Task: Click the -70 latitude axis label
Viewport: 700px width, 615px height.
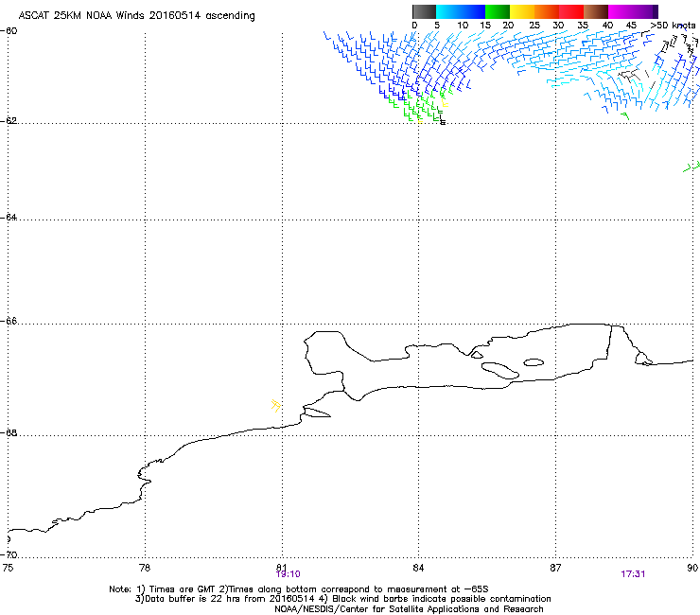Action: tap(9, 554)
